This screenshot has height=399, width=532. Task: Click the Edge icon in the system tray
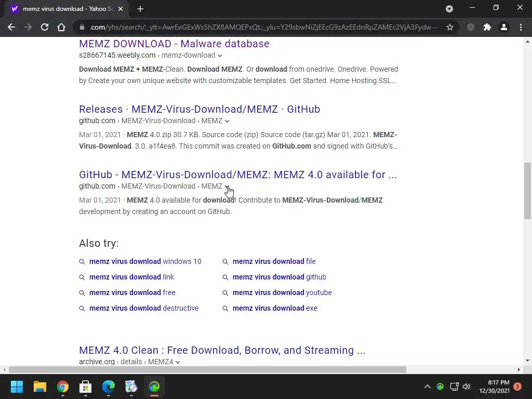[x=440, y=387]
